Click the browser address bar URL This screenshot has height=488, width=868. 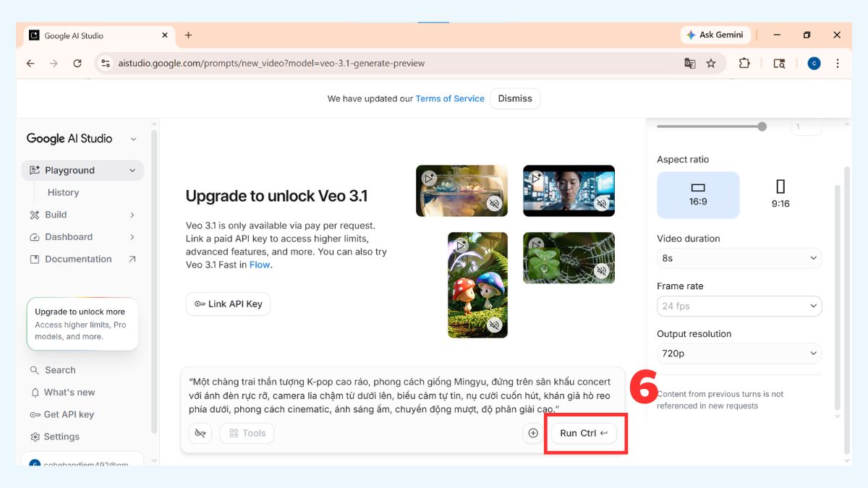271,64
